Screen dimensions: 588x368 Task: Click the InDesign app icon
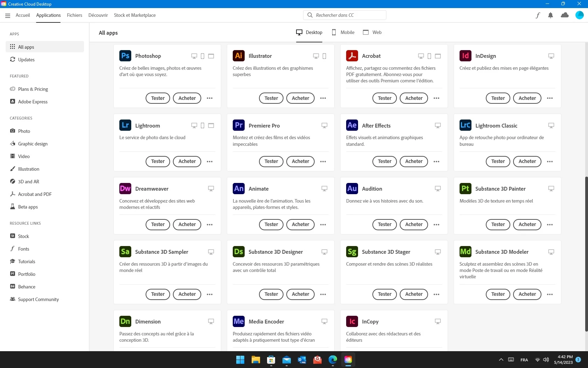465,56
